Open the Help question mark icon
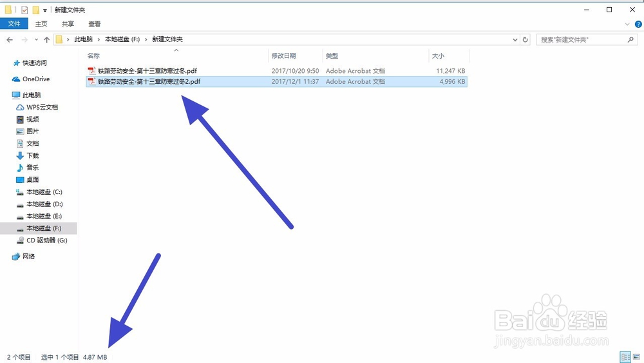Image resolution: width=644 pixels, height=363 pixels. click(x=638, y=25)
